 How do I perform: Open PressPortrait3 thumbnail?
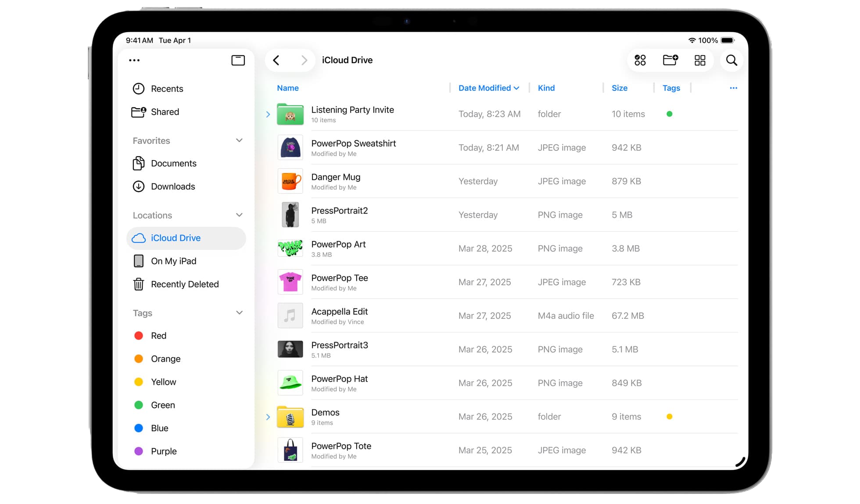[x=290, y=349]
